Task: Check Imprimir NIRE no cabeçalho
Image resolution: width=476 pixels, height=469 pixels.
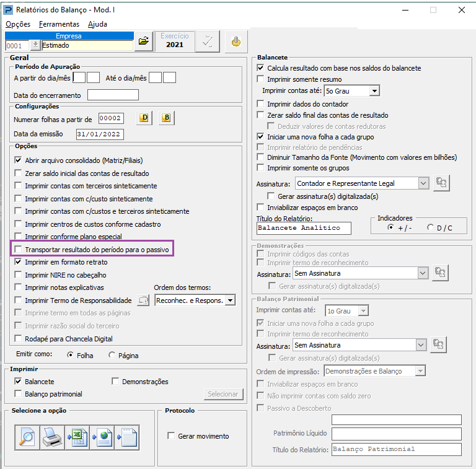Action: click(x=18, y=275)
